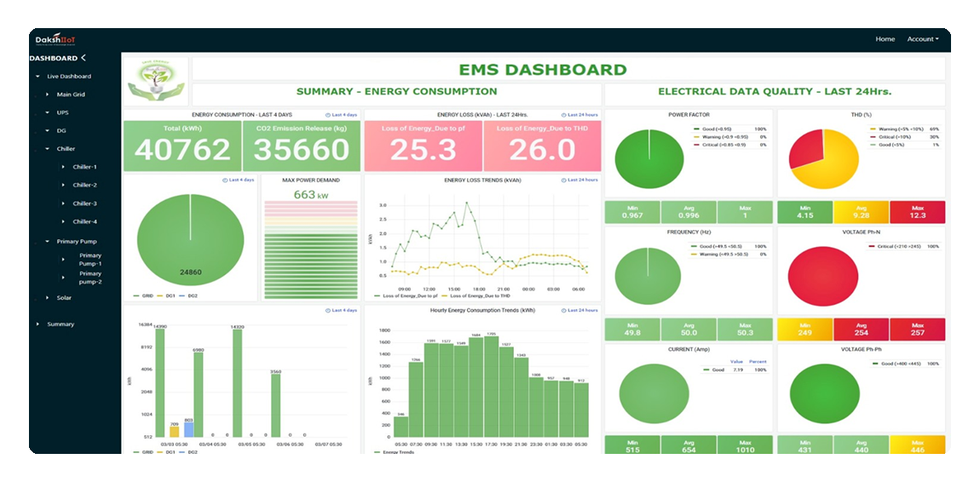Collapse the Chiller tree node
980x482 pixels.
48,149
